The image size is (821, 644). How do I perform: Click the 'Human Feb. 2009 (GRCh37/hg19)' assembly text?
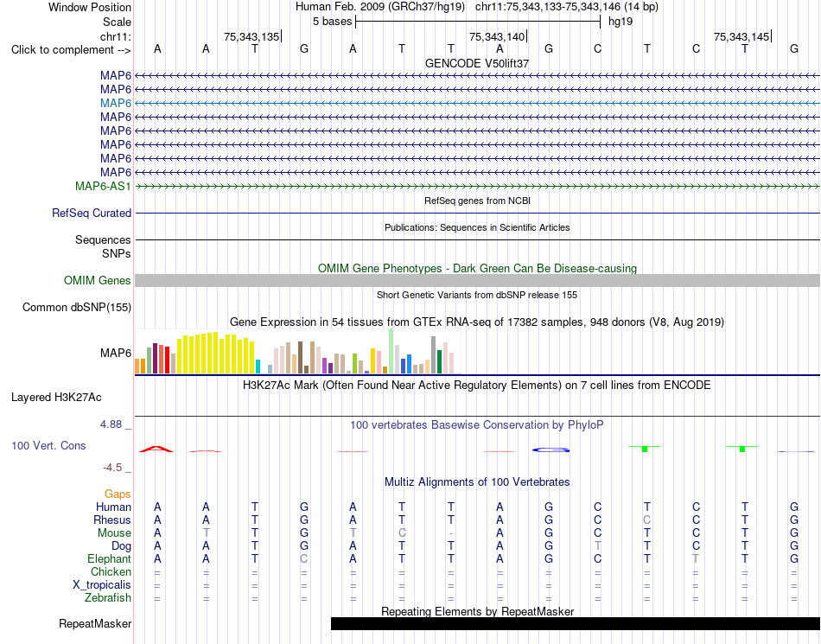click(380, 7)
